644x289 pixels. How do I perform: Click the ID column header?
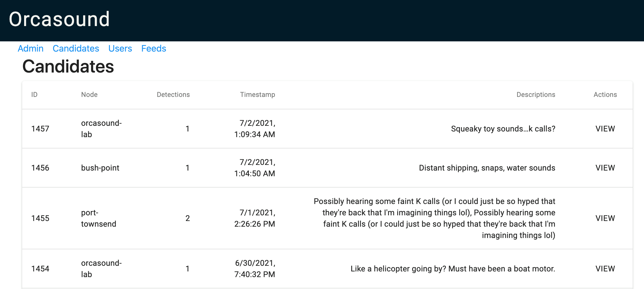click(34, 95)
